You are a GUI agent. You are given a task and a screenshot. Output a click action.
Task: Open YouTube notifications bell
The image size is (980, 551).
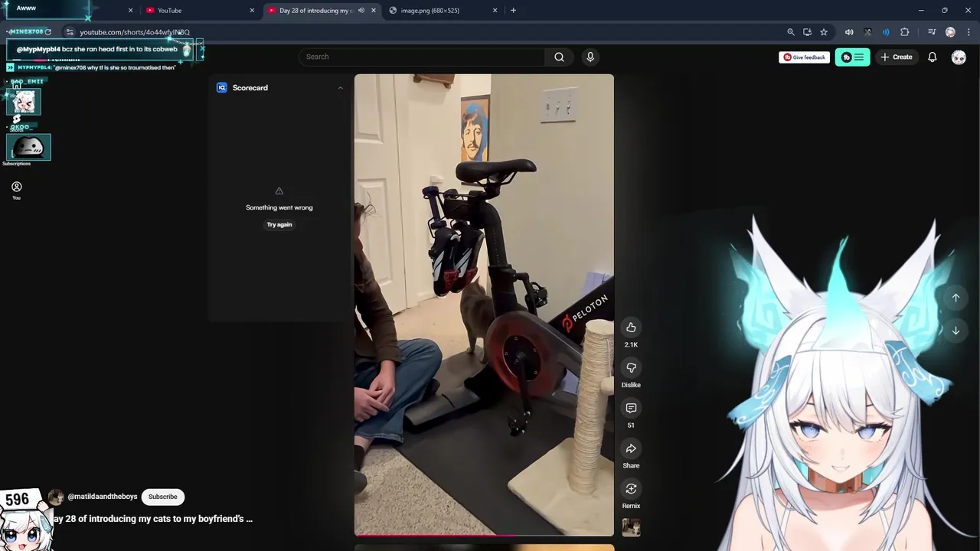click(x=932, y=57)
